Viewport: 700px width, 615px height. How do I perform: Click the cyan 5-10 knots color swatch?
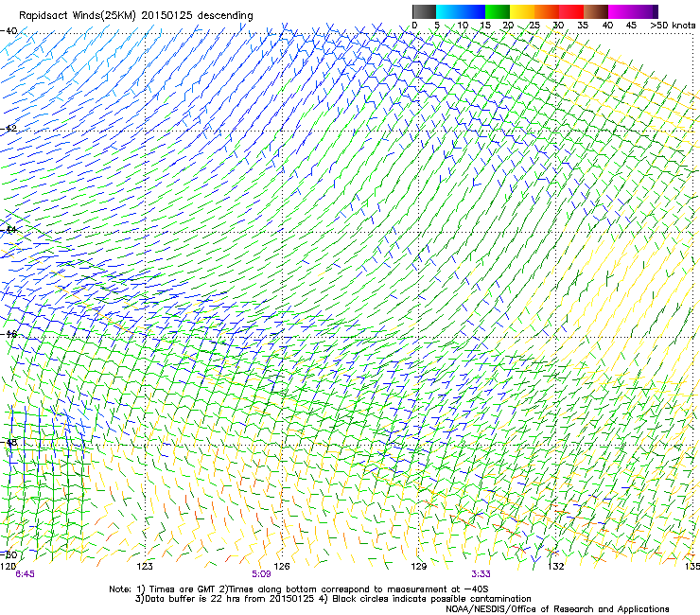click(x=448, y=11)
